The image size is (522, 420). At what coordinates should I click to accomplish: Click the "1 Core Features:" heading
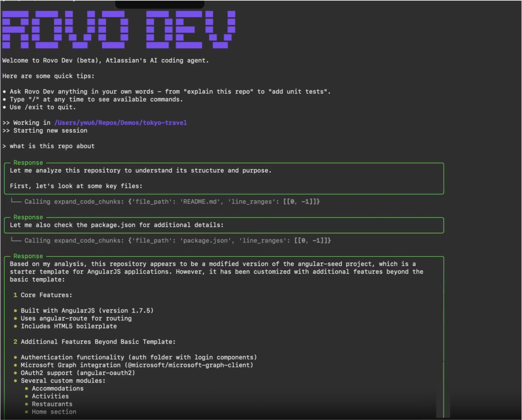point(43,295)
